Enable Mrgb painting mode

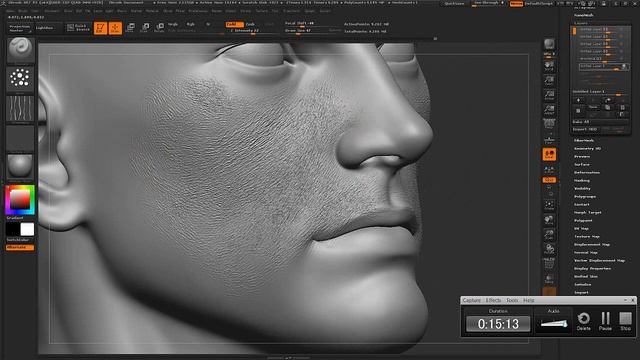(x=173, y=24)
